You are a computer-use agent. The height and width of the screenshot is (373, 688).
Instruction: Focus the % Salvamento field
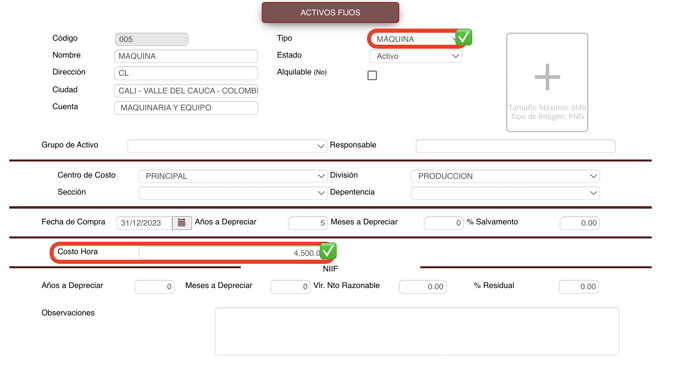click(579, 223)
